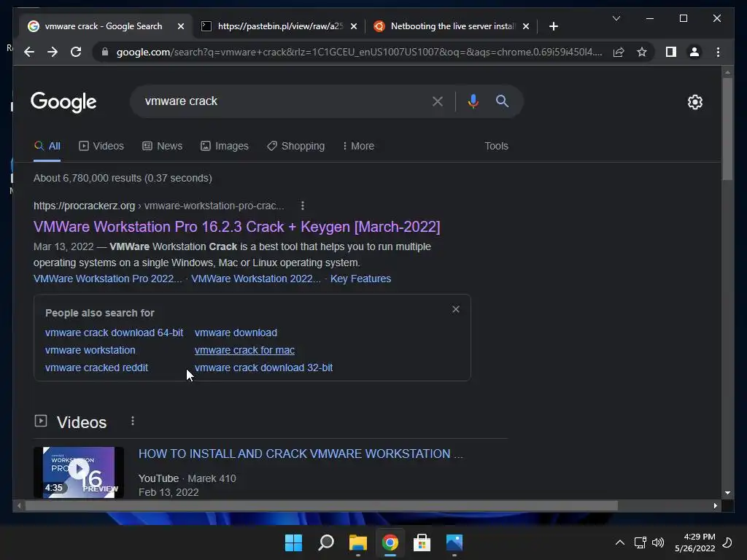Switch to Shopping results
The width and height of the screenshot is (747, 560).
coord(296,146)
